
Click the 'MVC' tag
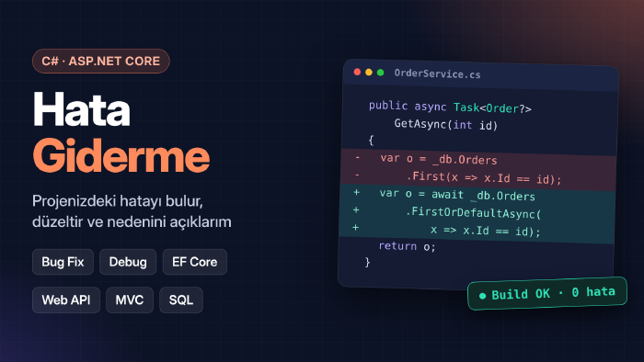130,300
